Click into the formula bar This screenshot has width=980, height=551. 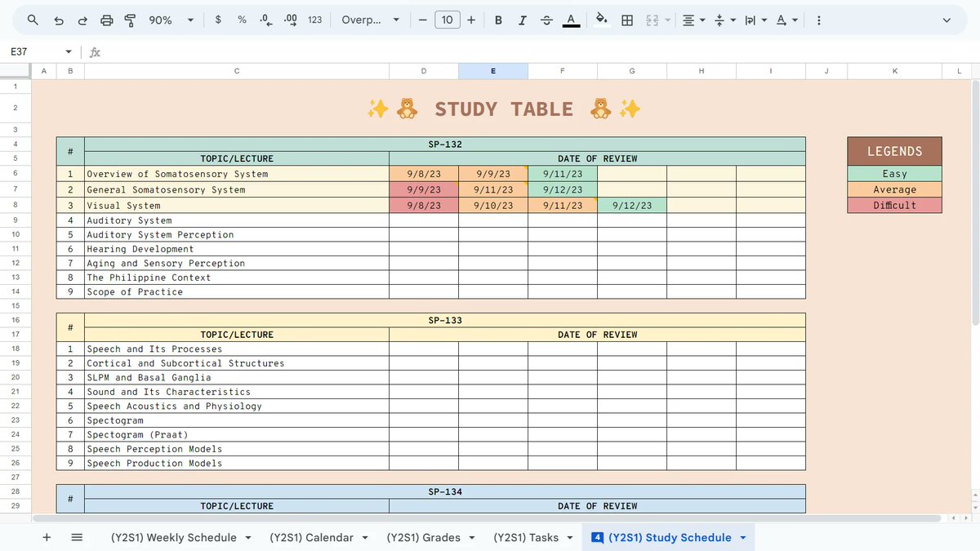[539, 51]
